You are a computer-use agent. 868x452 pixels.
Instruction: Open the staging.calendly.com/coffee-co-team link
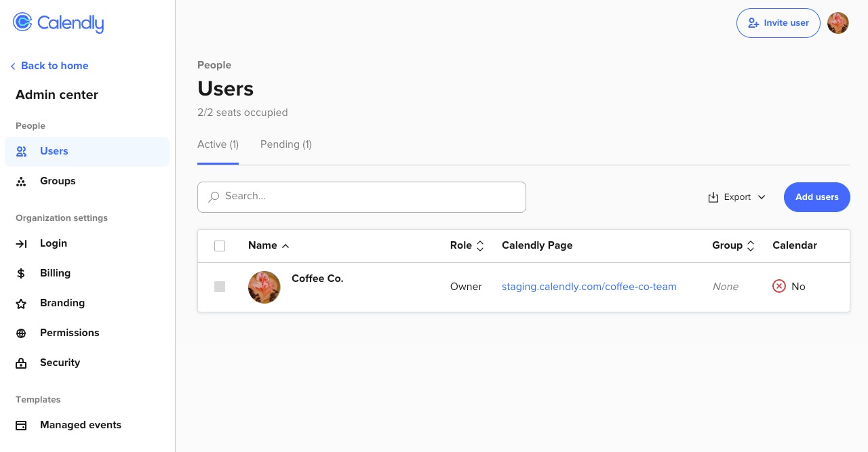pos(589,287)
